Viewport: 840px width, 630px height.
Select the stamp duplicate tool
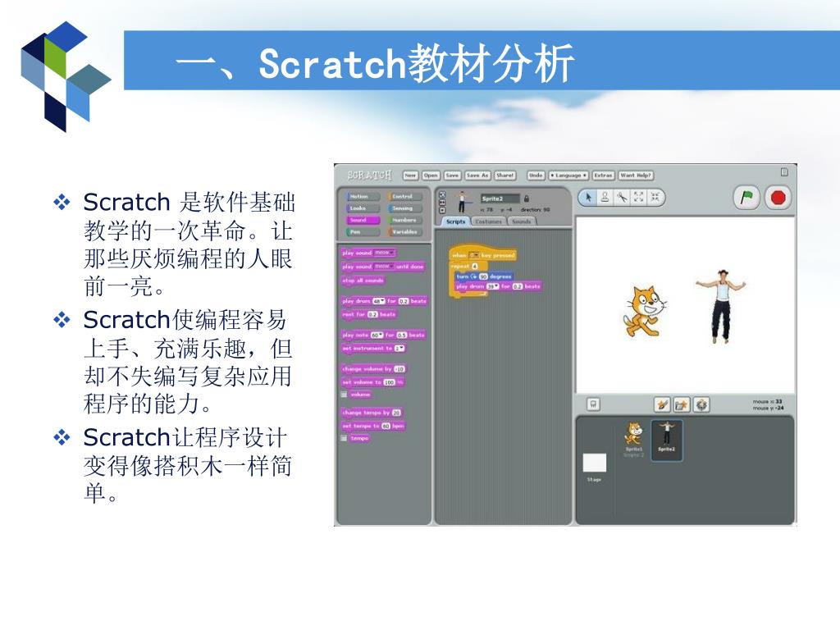(605, 198)
